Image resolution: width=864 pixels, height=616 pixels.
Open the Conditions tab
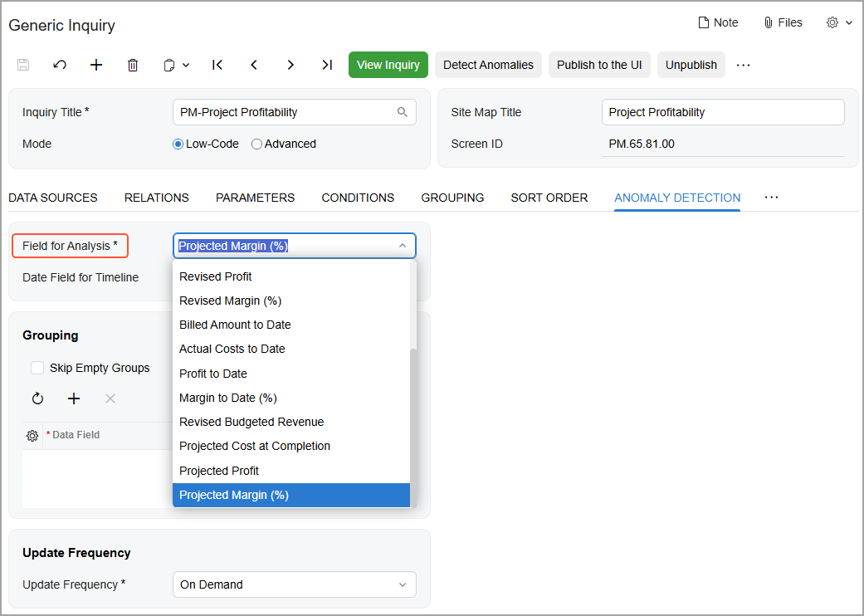[358, 198]
